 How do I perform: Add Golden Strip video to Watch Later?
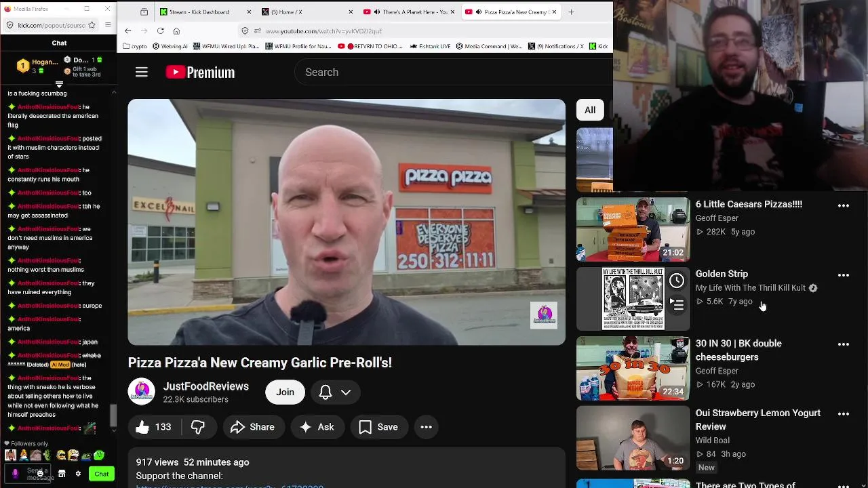tap(677, 281)
